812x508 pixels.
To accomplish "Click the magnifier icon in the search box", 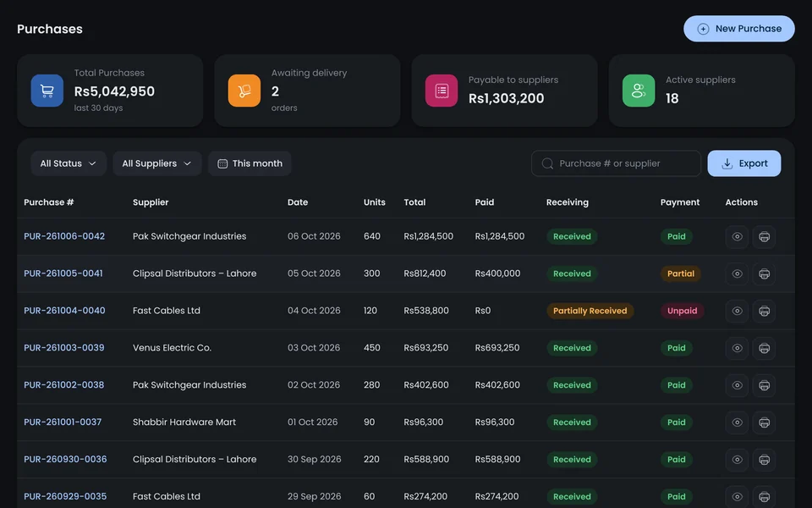I will point(547,163).
